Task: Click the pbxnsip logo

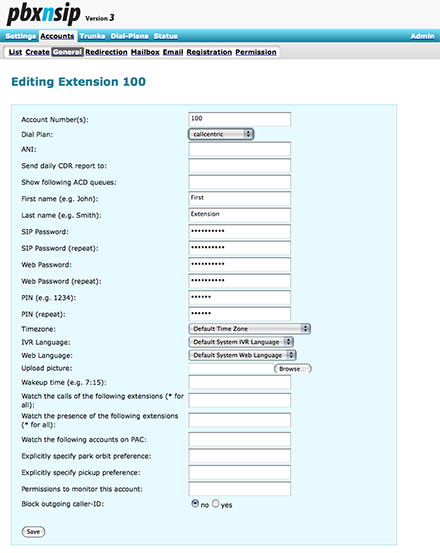Action: point(44,14)
